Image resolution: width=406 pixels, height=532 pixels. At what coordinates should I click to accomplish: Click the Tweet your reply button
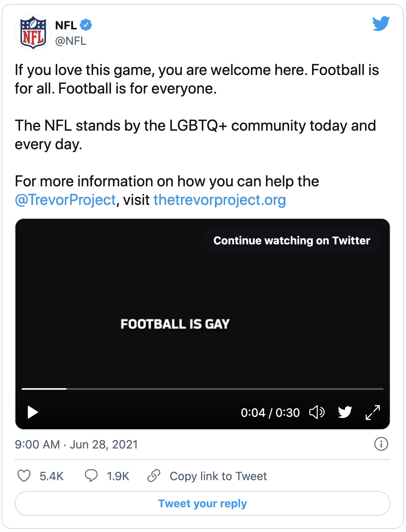(x=203, y=503)
